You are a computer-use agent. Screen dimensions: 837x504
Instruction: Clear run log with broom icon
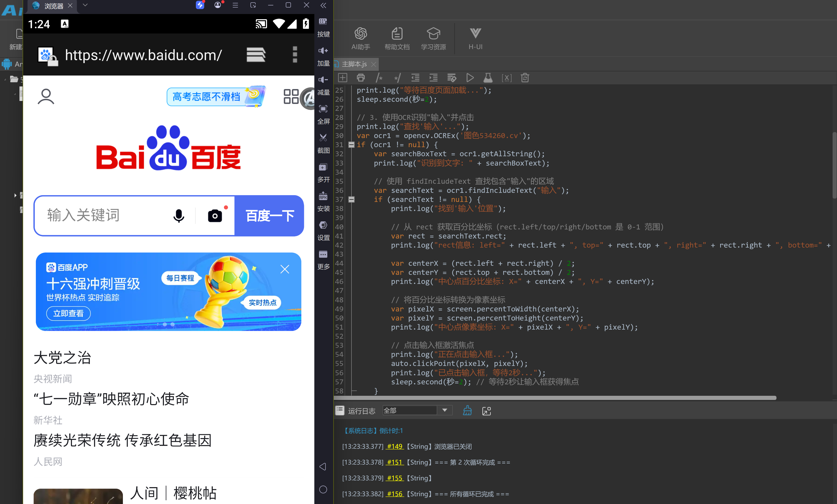(x=467, y=410)
